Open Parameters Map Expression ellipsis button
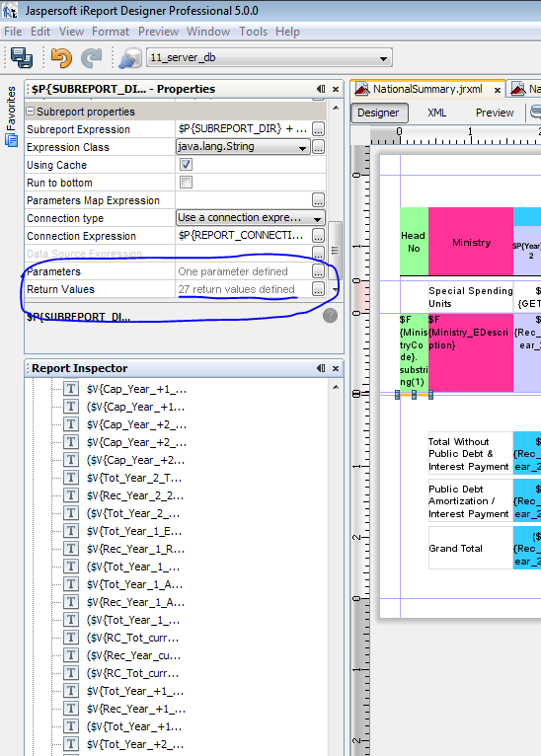 [x=318, y=200]
